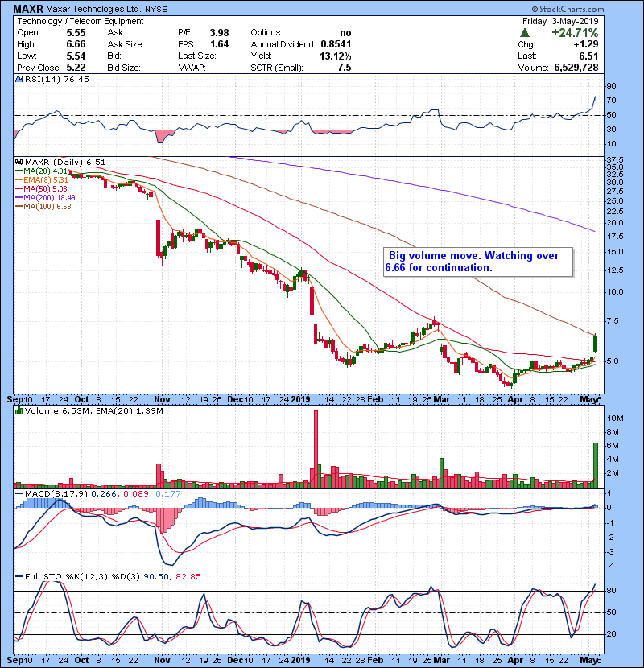Click the green up-triangle change indicator
This screenshot has width=644, height=668.
click(525, 33)
